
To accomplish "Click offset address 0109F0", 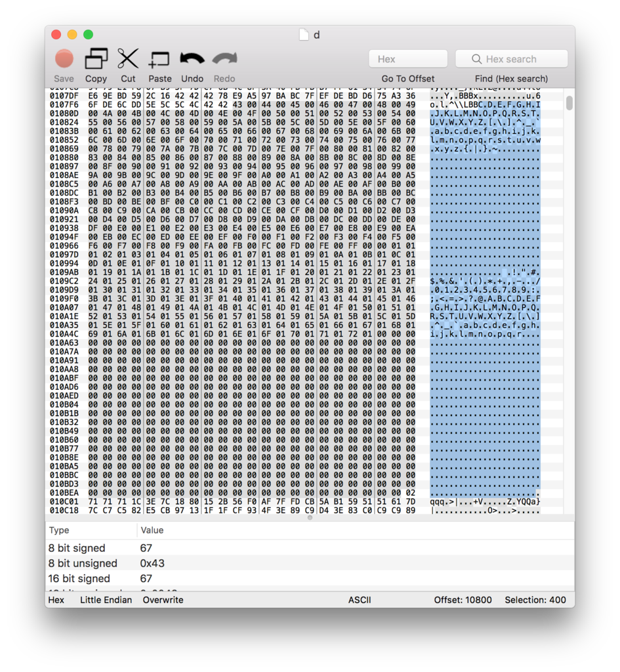I will 64,299.
